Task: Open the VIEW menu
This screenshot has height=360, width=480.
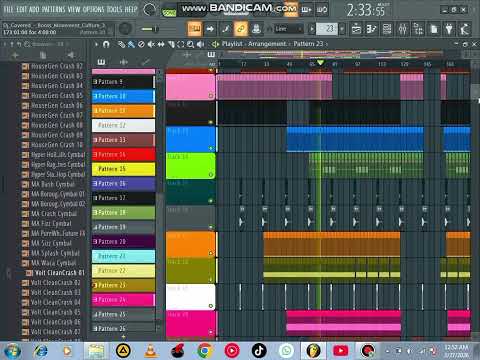Action: [74, 9]
